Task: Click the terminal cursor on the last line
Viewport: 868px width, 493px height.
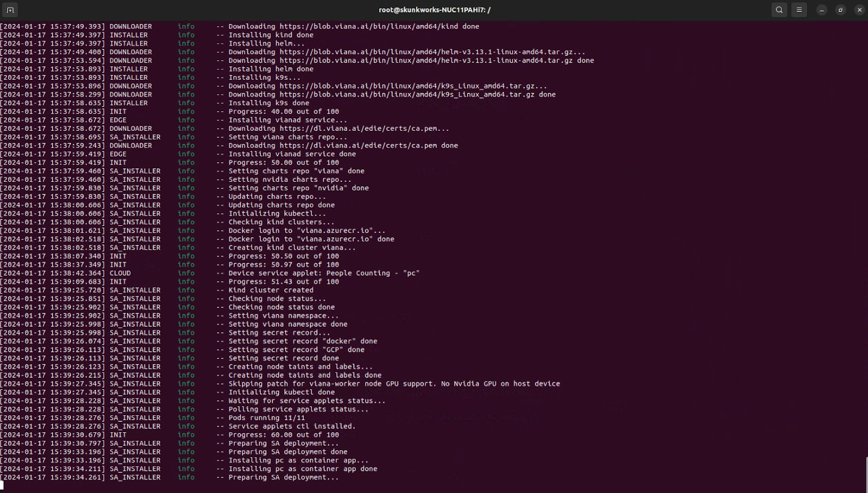Action: [2, 485]
